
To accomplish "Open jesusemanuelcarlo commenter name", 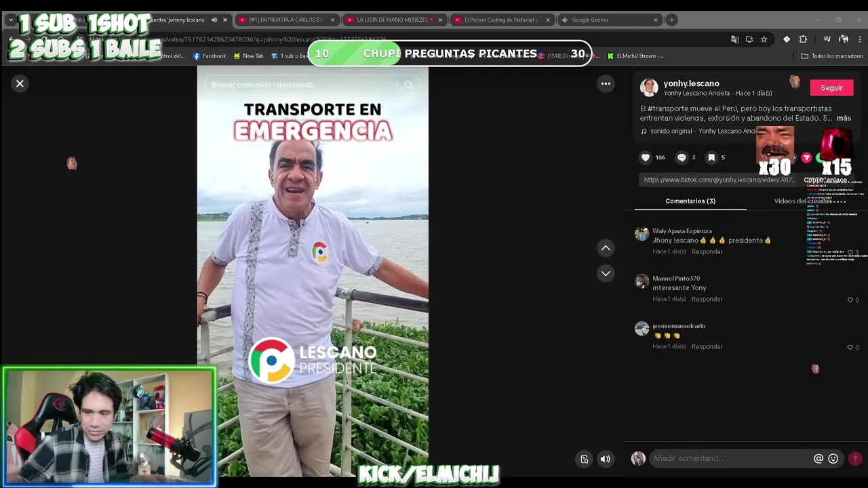I will click(x=679, y=325).
